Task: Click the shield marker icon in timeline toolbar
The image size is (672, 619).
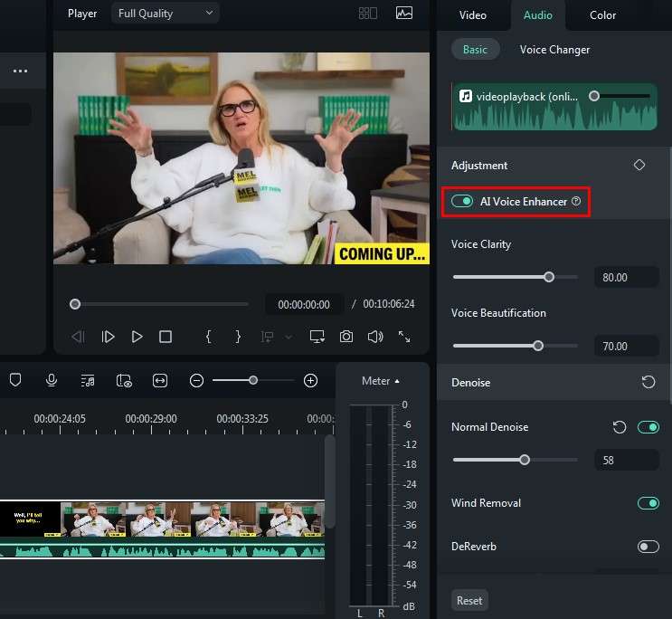Action: click(x=15, y=380)
